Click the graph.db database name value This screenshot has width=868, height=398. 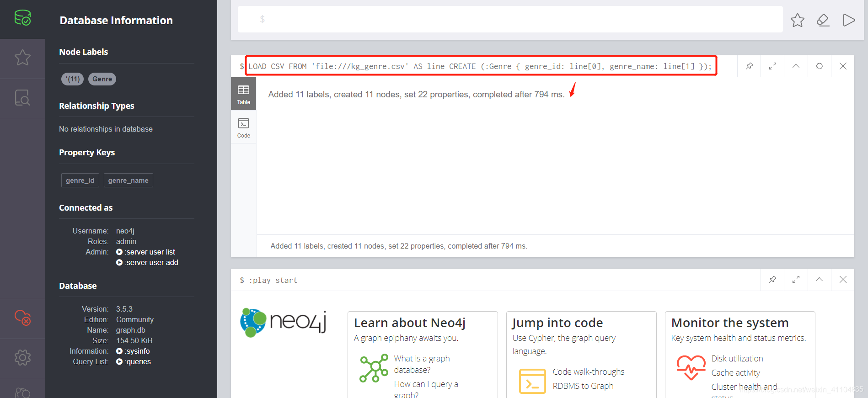click(131, 330)
